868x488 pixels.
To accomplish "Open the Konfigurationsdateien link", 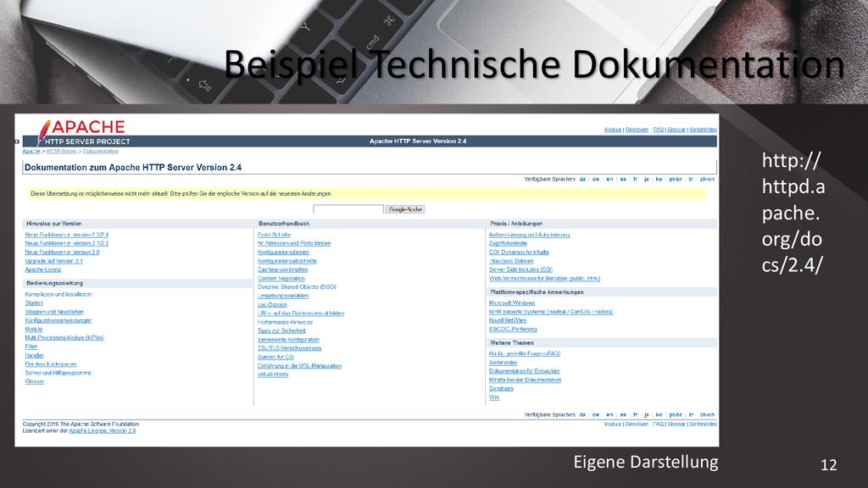I will (x=283, y=252).
